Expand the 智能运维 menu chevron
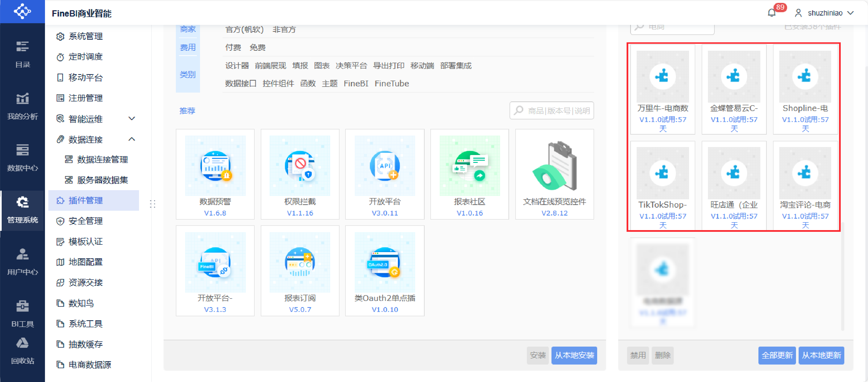The image size is (868, 382). [x=132, y=119]
